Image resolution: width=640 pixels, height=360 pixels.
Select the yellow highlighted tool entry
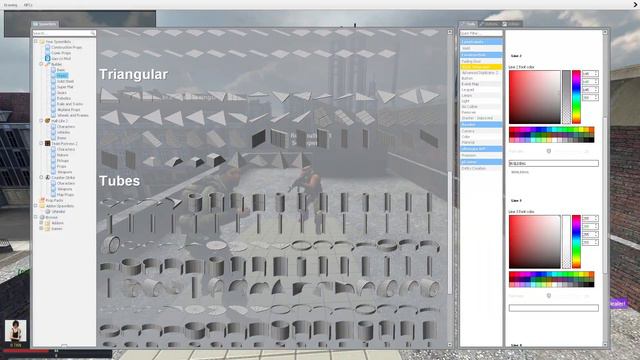point(481,67)
